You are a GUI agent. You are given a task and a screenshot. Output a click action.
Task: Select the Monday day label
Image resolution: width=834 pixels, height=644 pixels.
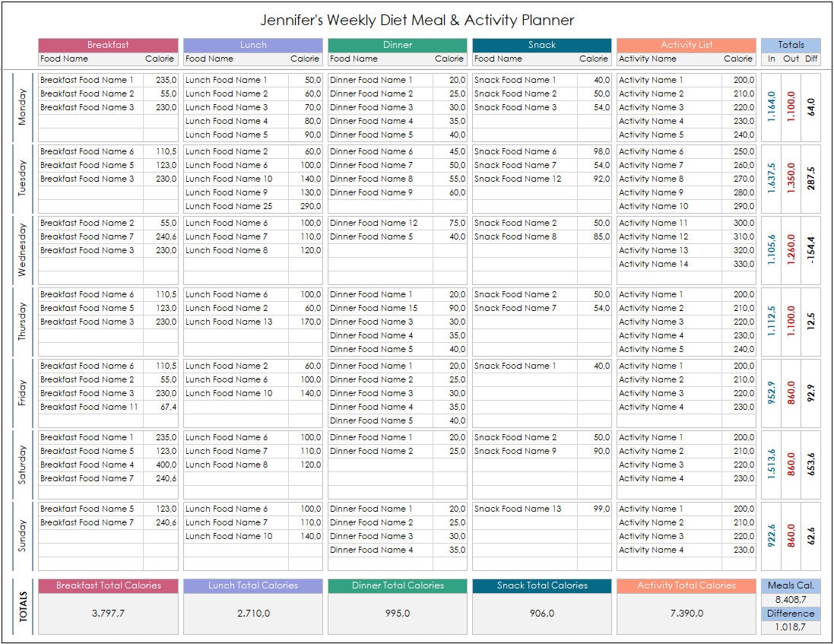[x=22, y=107]
